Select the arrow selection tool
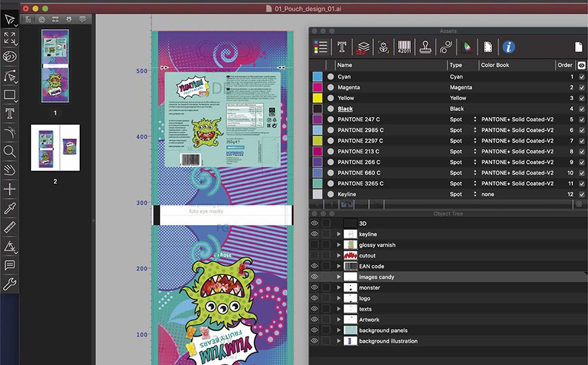 point(9,20)
